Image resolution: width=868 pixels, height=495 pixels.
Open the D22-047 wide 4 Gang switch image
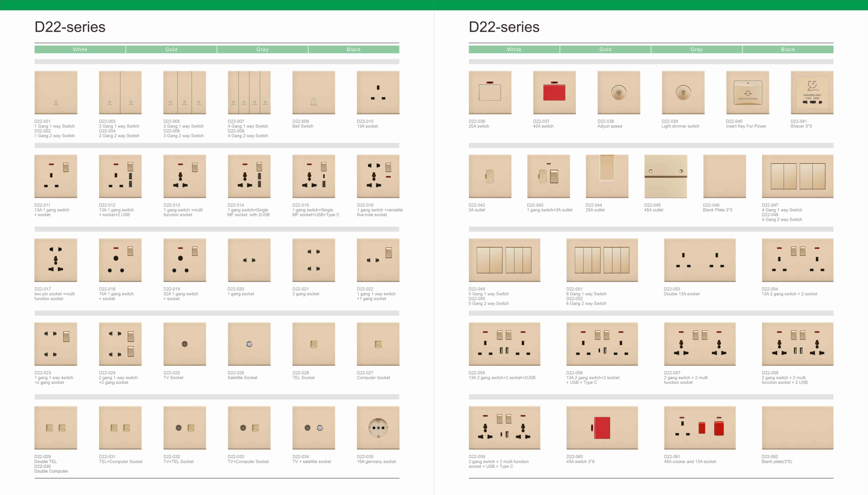pos(798,176)
